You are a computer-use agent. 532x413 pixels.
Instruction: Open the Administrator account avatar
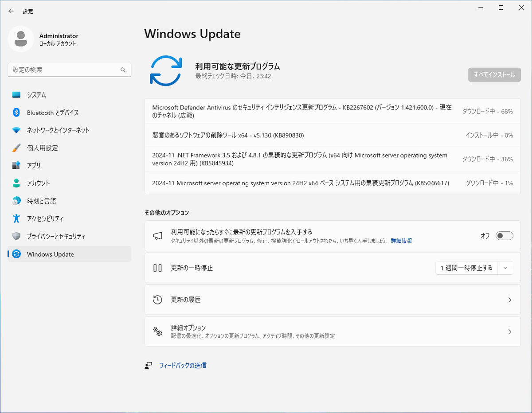click(21, 39)
